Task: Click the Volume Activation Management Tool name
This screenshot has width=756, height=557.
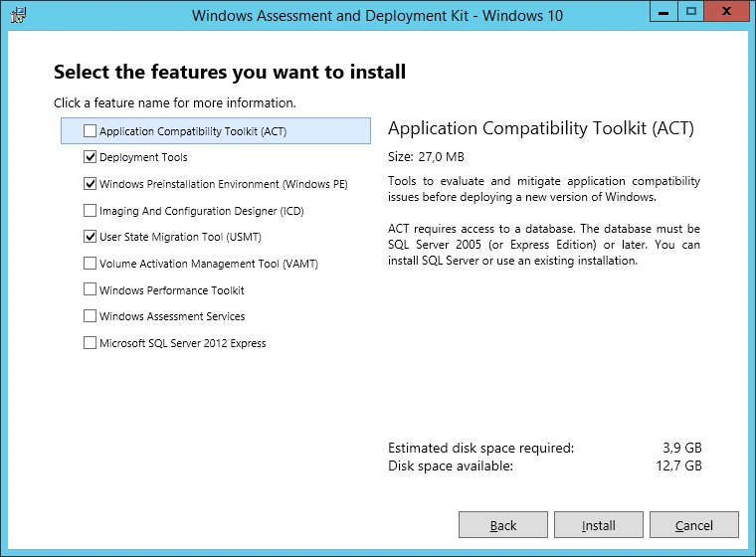Action: 208,264
